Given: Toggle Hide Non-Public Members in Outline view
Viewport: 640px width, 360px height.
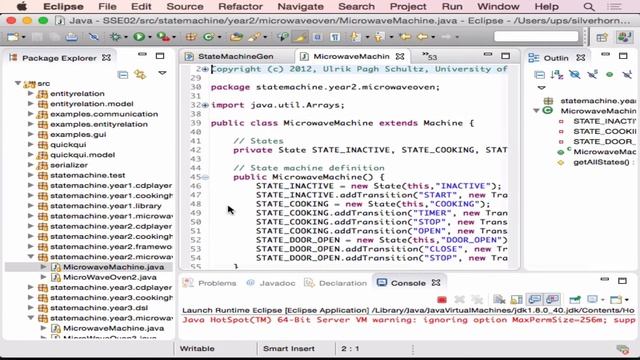Looking at the screenshot, I should point(609,75).
